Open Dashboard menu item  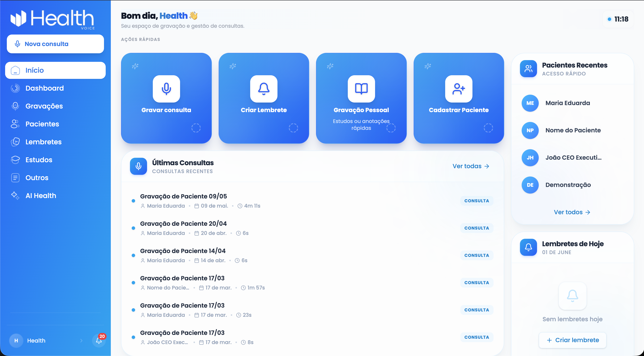coord(55,88)
